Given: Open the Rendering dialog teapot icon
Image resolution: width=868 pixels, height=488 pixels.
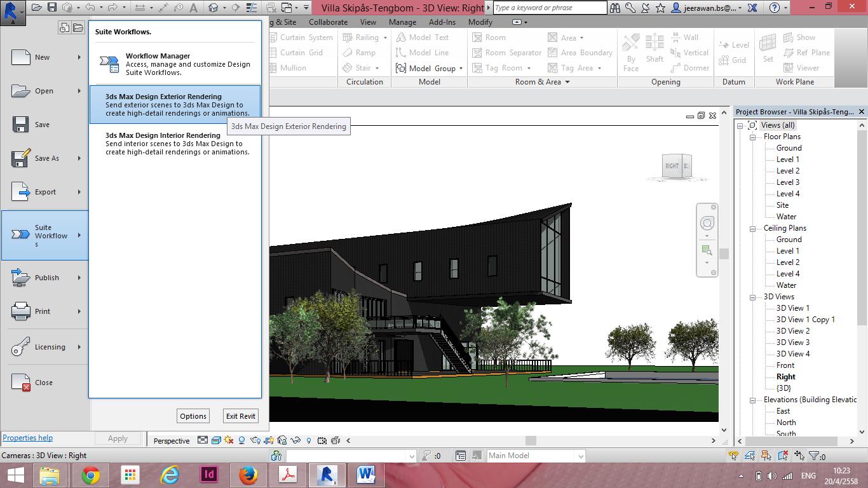Looking at the screenshot, I should [x=255, y=440].
